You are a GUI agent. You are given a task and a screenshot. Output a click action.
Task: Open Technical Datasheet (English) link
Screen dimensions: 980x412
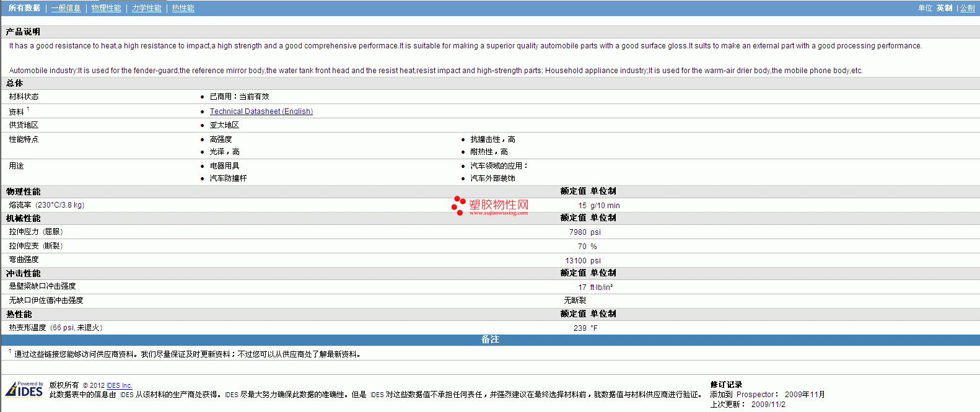pos(261,112)
